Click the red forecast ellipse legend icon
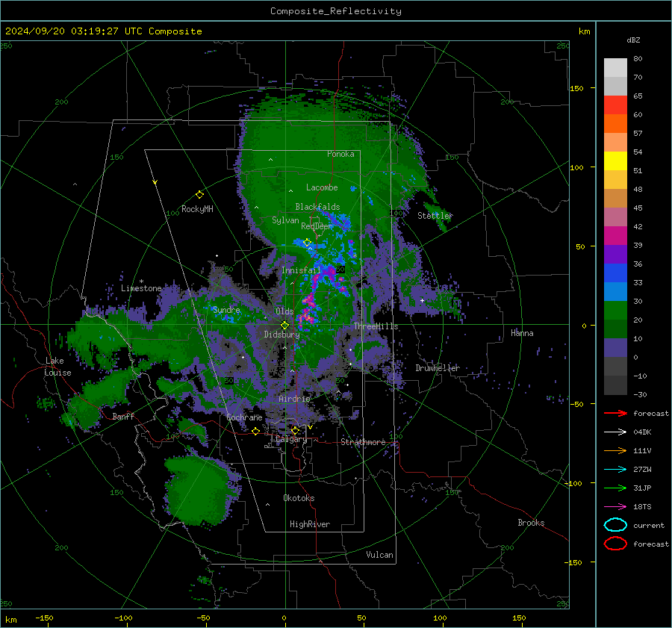The width and height of the screenshot is (672, 628). [x=615, y=544]
